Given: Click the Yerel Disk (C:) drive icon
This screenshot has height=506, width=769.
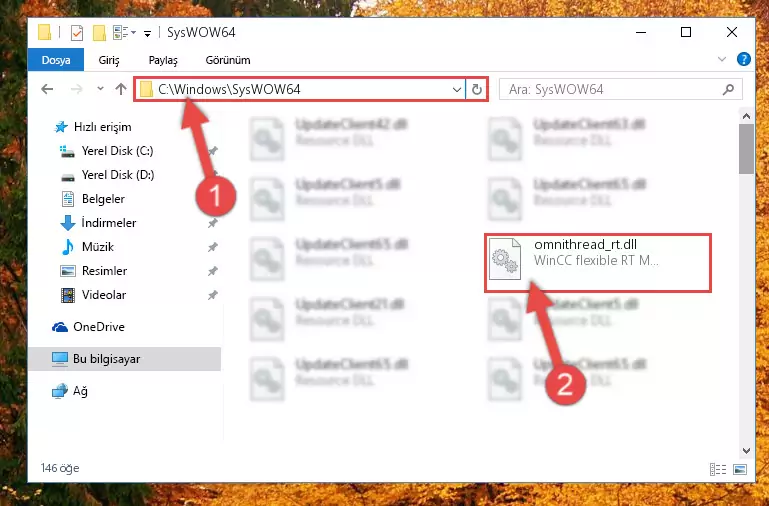Looking at the screenshot, I should pyautogui.click(x=67, y=152).
